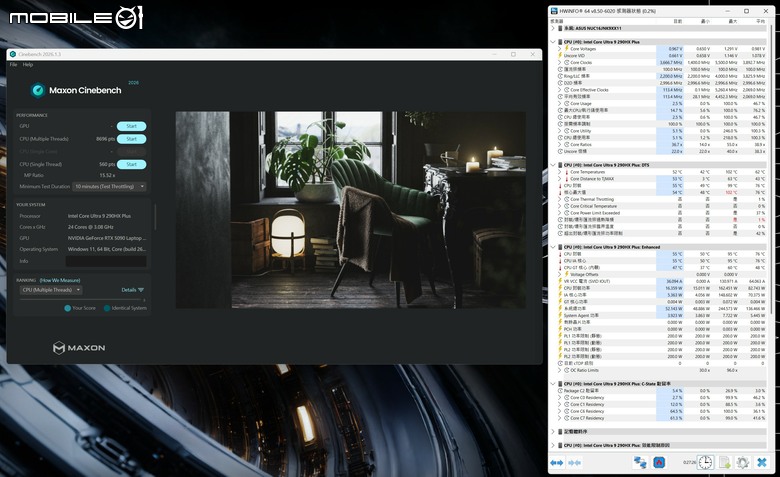The height and width of the screenshot is (477, 780).
Task: Click the Identical System legend dot
Action: (x=107, y=308)
